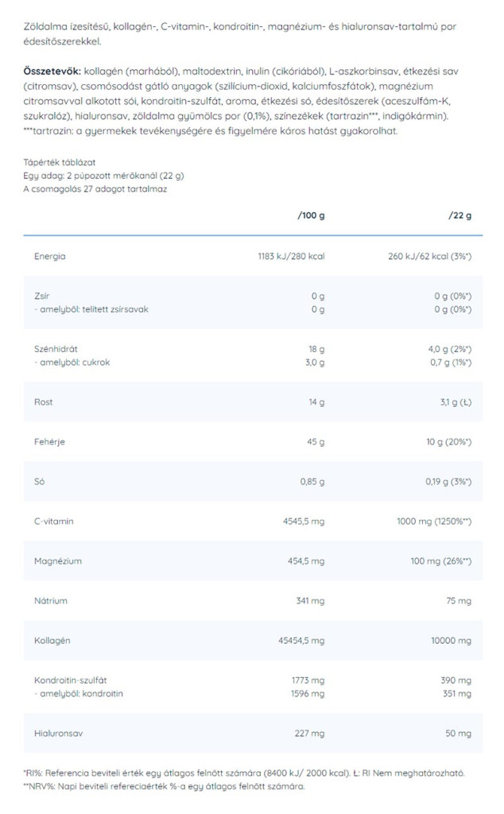Screen dimensions: 504x814
Task: Select the Fehérje row label
Action: click(x=48, y=442)
